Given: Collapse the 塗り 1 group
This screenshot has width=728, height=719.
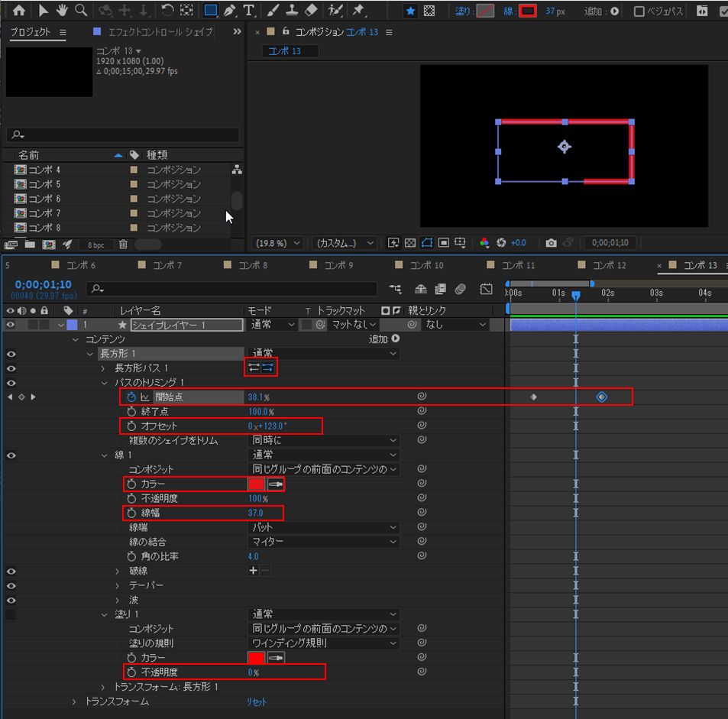Looking at the screenshot, I should (x=104, y=614).
